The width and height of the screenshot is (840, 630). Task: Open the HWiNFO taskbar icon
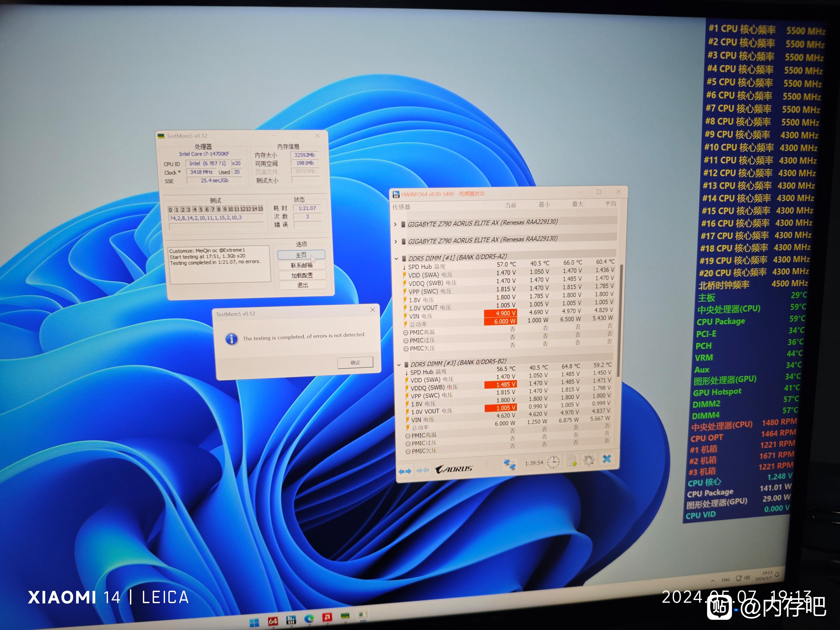click(291, 620)
